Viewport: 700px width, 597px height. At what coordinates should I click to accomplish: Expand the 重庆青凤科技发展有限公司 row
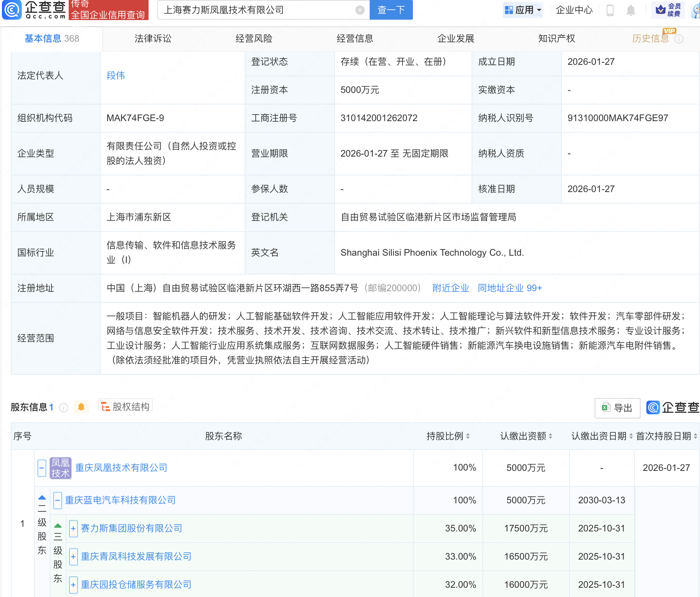(x=73, y=557)
